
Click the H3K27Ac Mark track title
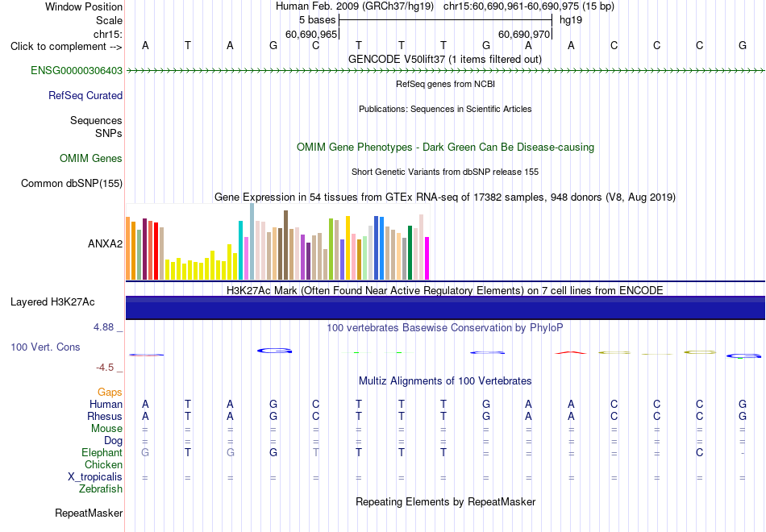pos(445,290)
